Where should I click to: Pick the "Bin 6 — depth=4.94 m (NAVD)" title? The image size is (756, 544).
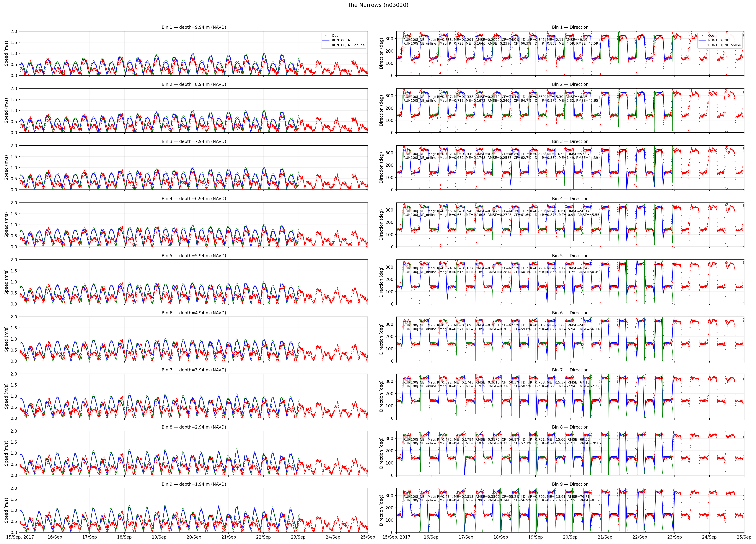(194, 313)
